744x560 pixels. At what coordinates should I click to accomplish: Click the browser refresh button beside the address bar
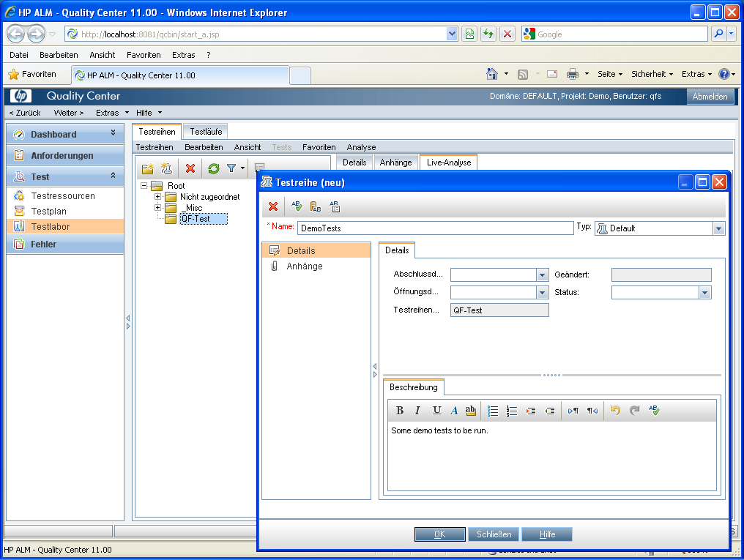[x=488, y=34]
